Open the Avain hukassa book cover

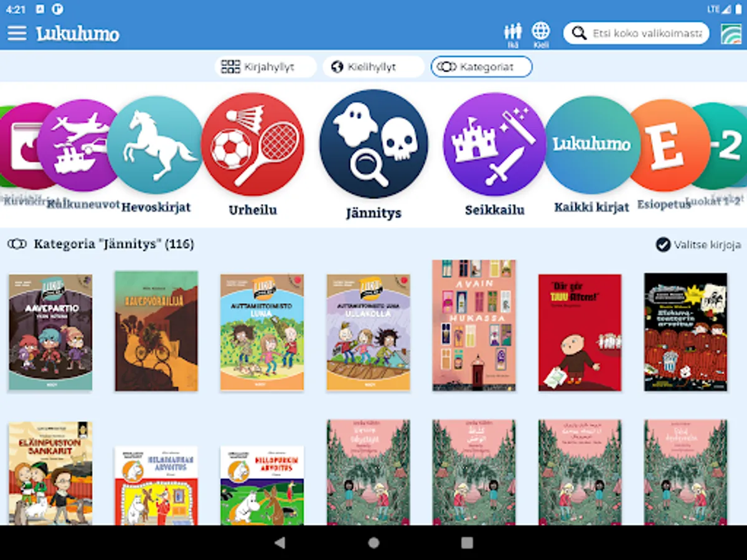coord(474,325)
